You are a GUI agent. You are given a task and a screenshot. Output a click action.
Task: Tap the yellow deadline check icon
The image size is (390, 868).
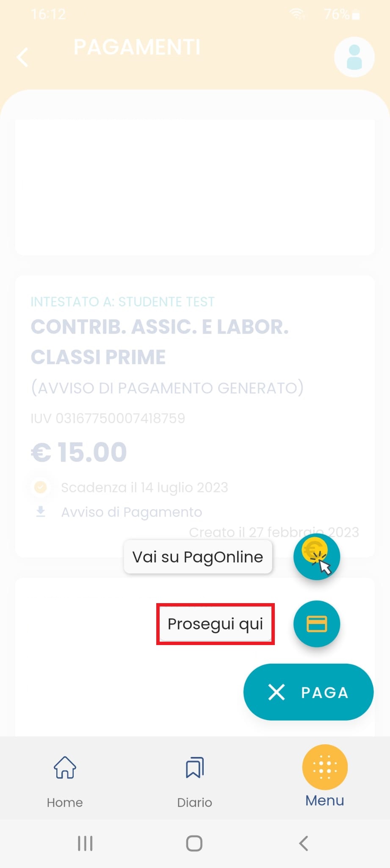click(41, 487)
